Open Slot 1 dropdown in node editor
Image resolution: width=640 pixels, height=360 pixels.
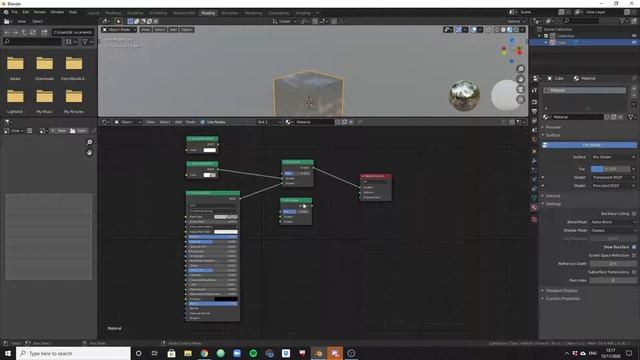(x=269, y=122)
